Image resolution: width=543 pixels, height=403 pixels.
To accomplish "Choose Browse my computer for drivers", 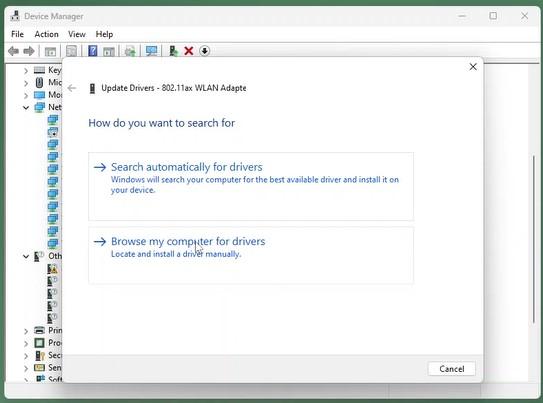I will 251,256.
